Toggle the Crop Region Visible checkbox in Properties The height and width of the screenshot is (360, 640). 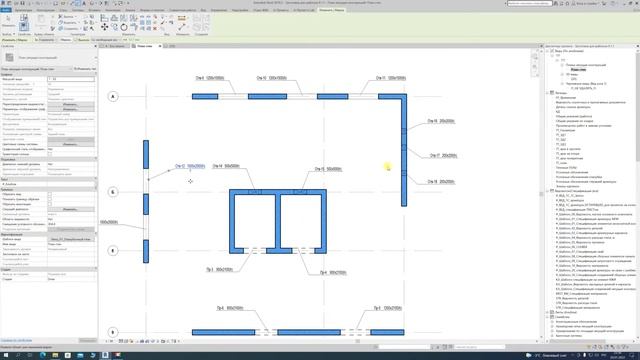pyautogui.click(x=50, y=199)
